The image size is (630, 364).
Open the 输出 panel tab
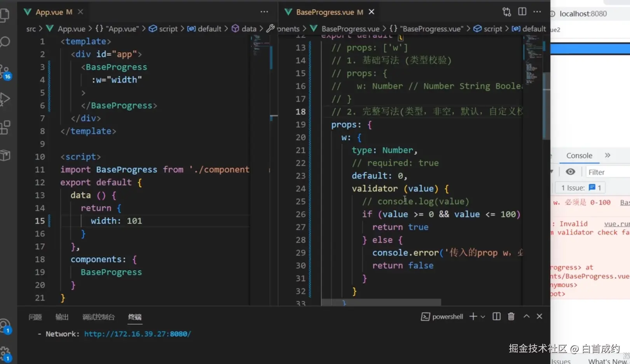(62, 317)
